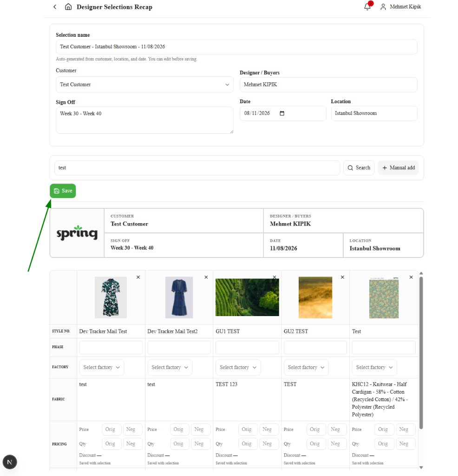
Task: Click the GU1 TEST style number
Action: 228,331
